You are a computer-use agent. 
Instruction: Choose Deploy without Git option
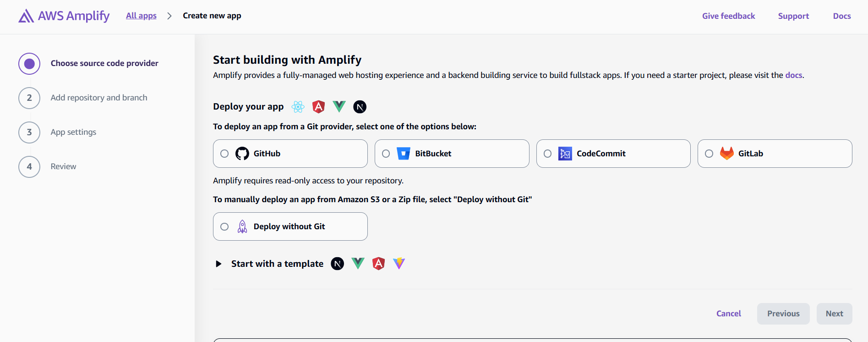(x=224, y=226)
